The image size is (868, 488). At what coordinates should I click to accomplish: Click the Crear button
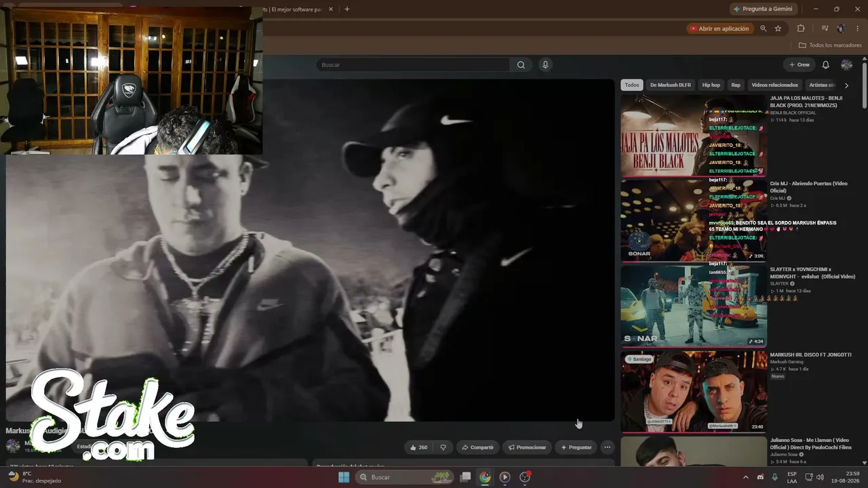(800, 65)
